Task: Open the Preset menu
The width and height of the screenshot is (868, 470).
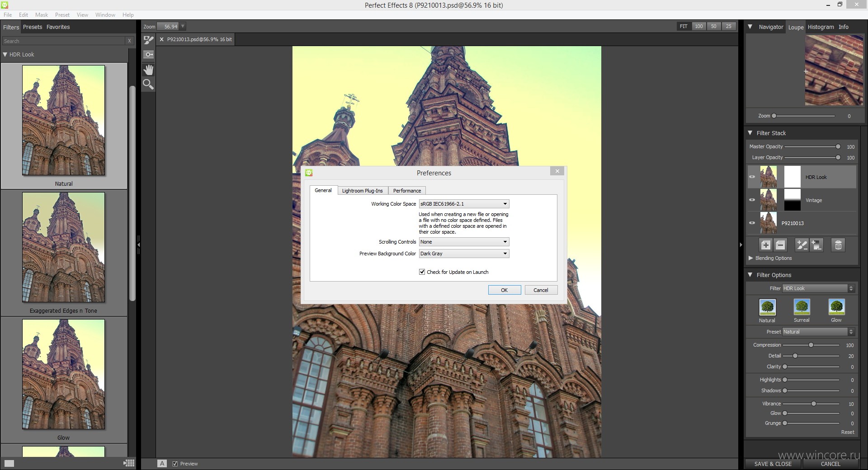Action: click(x=62, y=15)
